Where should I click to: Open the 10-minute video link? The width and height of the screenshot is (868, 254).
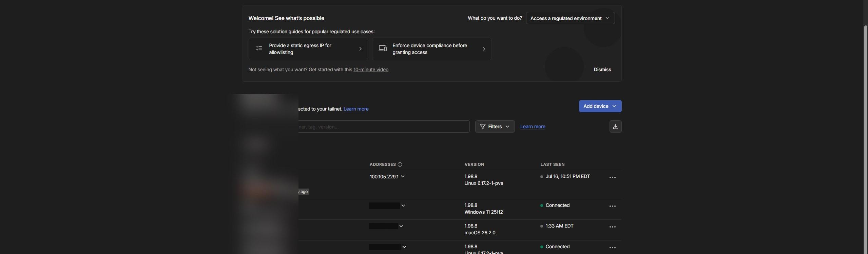(371, 70)
